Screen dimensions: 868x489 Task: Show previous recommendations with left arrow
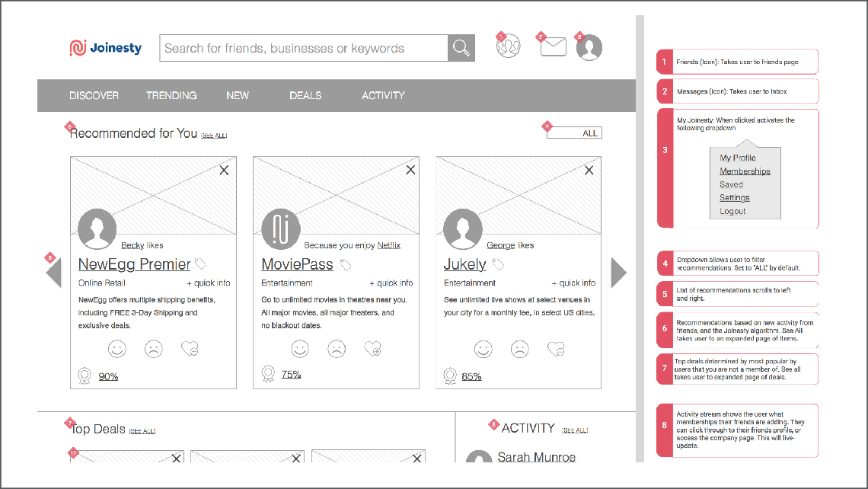tap(54, 273)
